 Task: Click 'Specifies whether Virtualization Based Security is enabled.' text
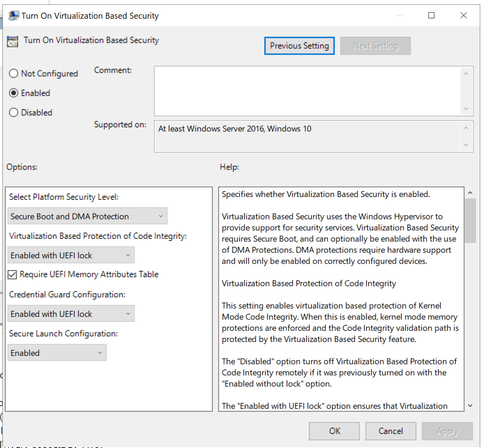point(326,194)
